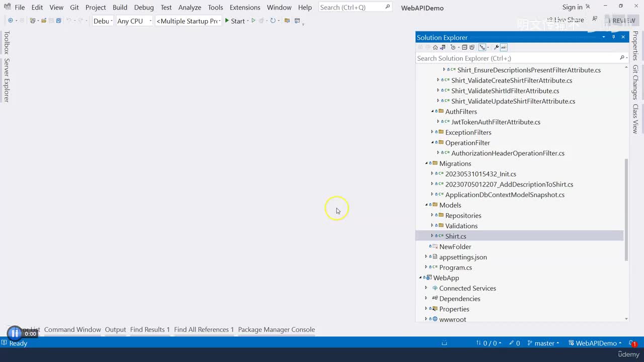Open the Class View side tab
The image size is (644, 362).
[x=635, y=119]
